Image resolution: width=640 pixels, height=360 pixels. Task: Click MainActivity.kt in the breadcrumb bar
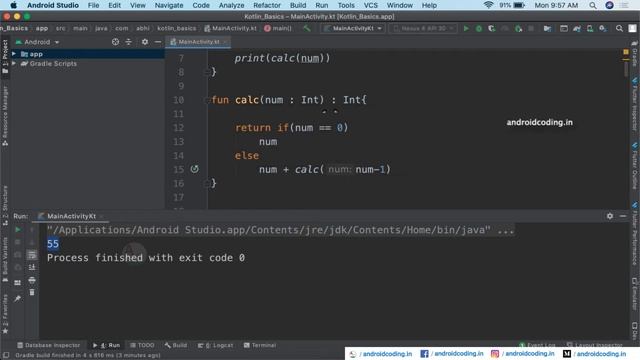(x=231, y=28)
